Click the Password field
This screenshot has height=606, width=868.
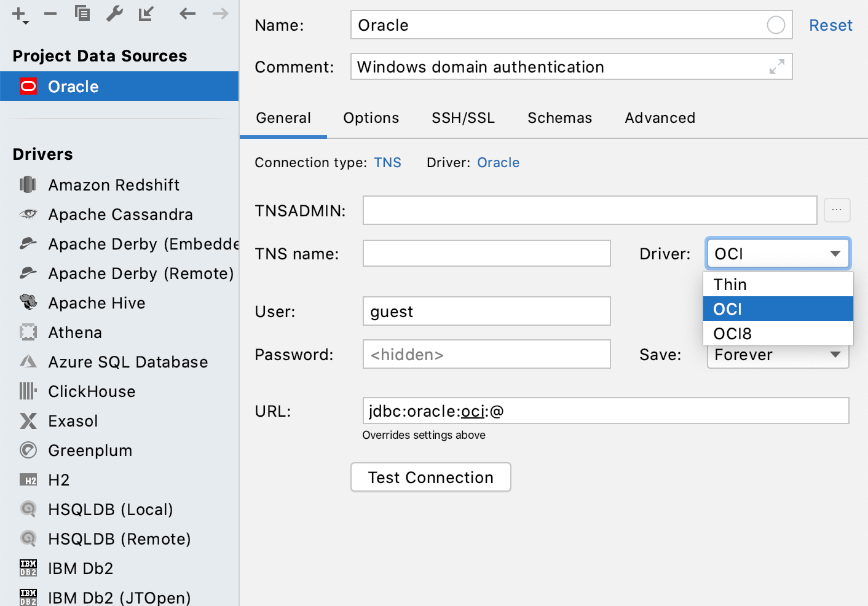tap(487, 354)
